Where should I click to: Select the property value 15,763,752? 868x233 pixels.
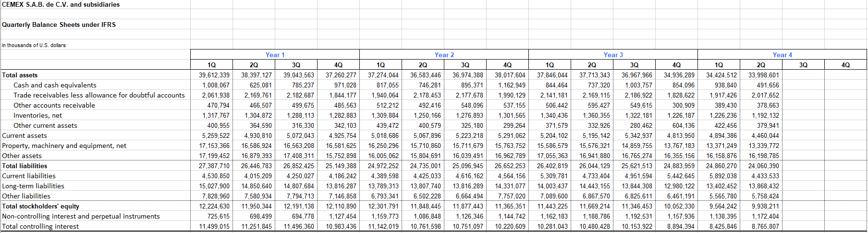click(x=510, y=146)
